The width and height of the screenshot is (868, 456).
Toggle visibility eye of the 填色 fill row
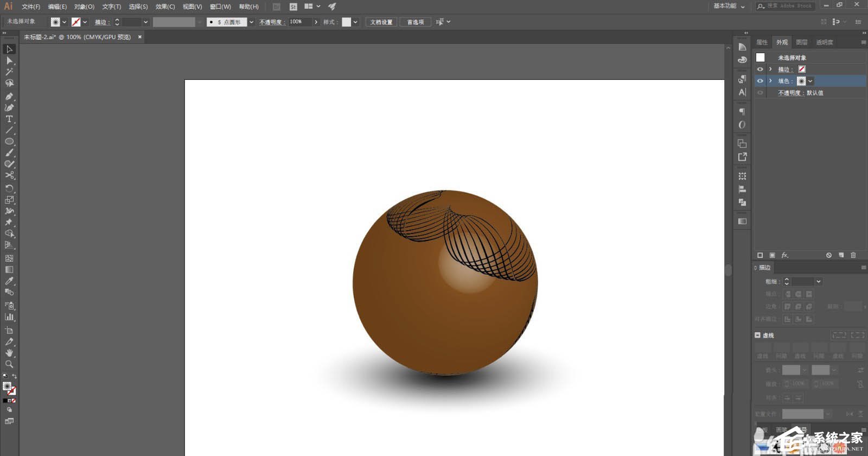pos(760,81)
